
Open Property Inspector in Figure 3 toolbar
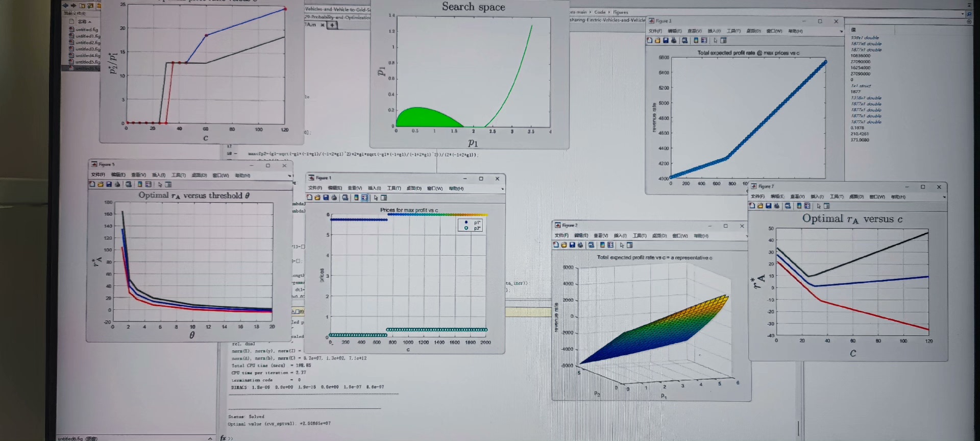click(x=723, y=40)
